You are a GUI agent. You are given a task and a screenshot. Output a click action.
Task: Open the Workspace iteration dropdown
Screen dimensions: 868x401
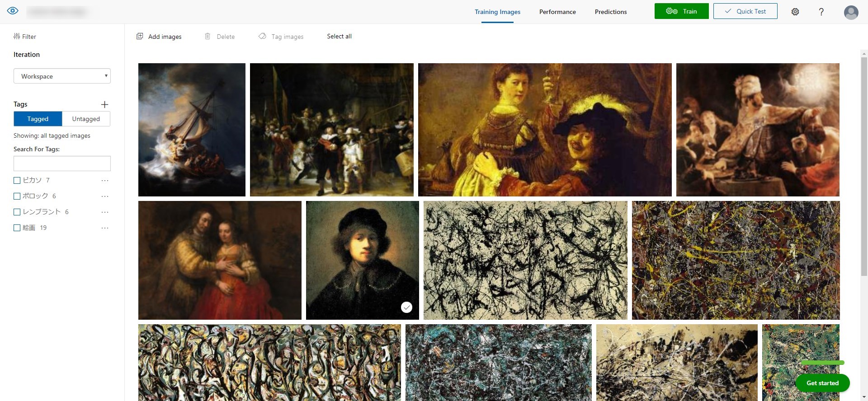click(62, 76)
